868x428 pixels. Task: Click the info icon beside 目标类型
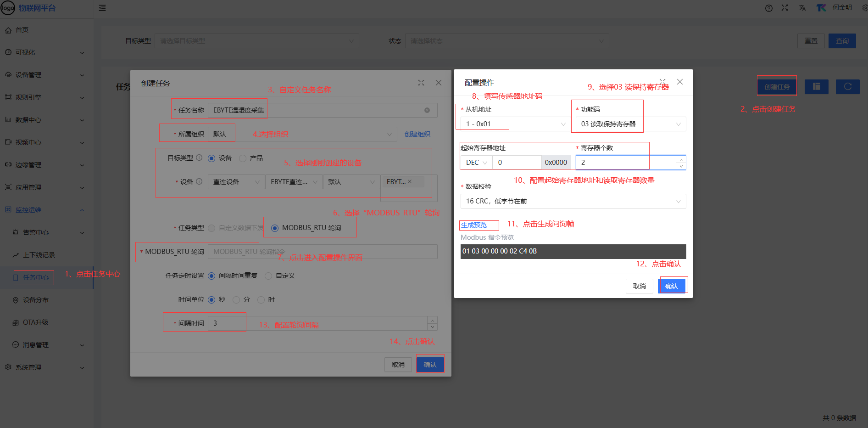click(x=199, y=158)
